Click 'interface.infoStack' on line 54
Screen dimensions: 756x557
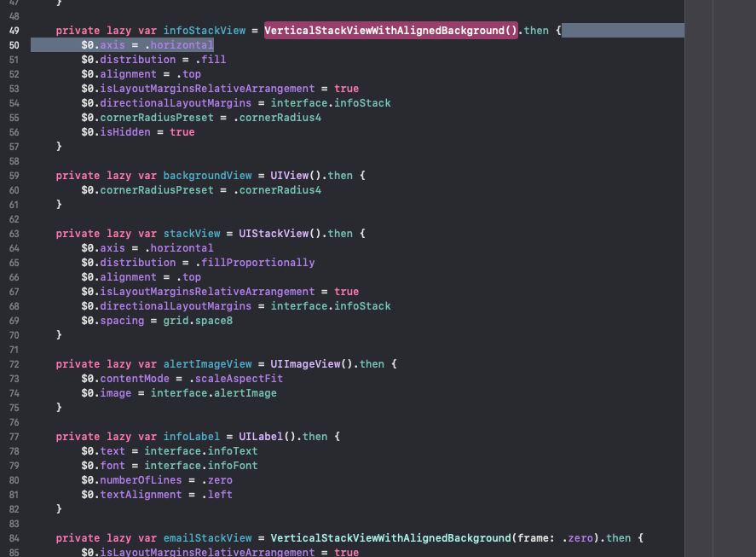click(x=331, y=103)
